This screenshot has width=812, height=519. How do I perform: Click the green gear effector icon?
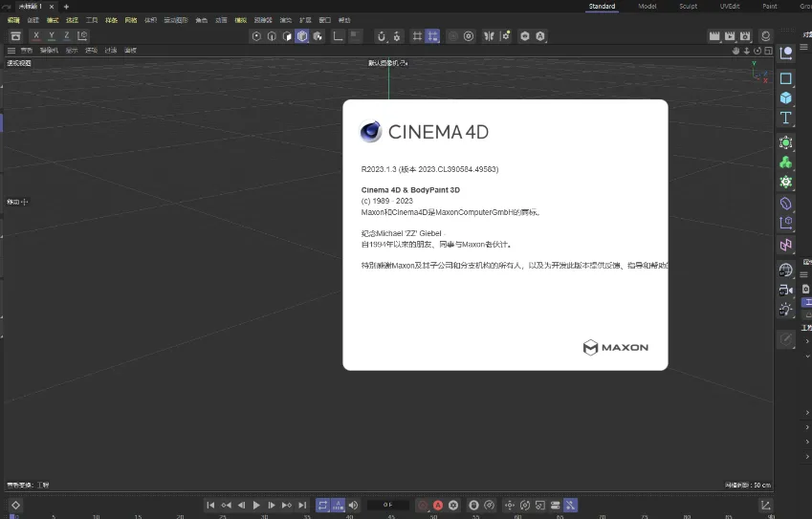pyautogui.click(x=785, y=182)
